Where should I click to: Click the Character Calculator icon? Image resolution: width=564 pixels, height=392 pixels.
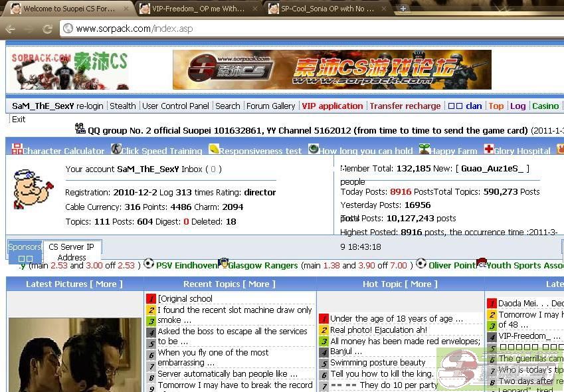click(x=18, y=149)
